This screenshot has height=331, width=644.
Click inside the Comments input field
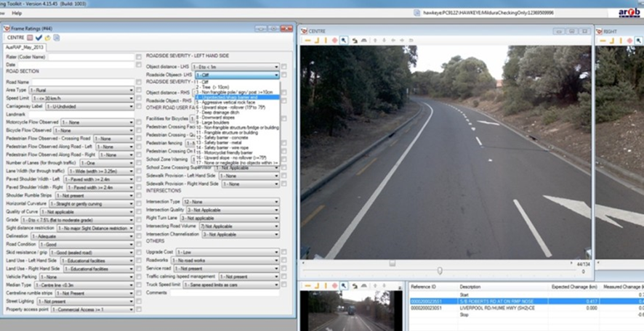(x=225, y=293)
